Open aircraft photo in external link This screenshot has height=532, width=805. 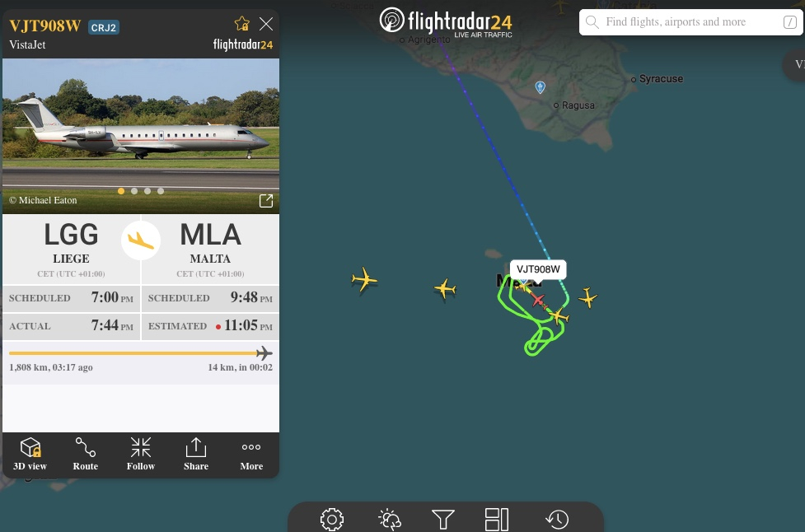[266, 201]
